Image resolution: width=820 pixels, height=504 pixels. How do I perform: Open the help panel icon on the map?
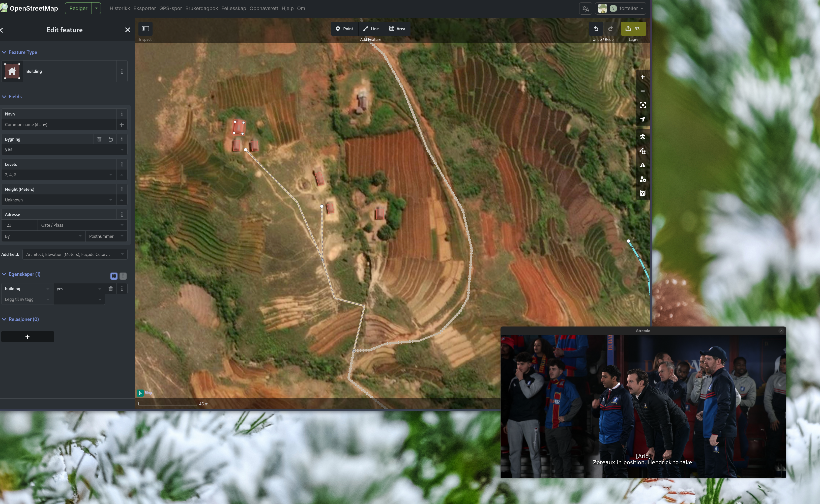642,193
